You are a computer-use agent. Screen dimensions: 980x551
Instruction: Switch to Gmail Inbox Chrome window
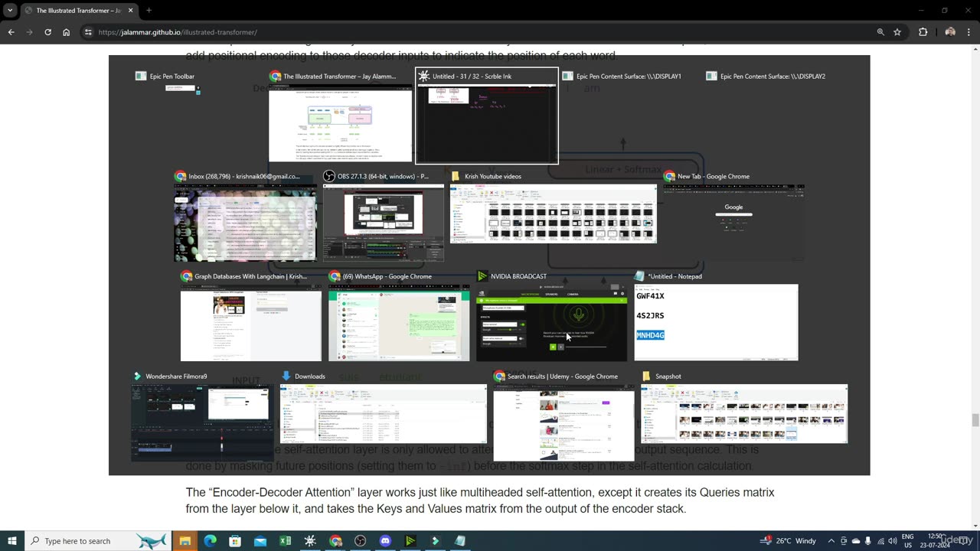click(245, 217)
